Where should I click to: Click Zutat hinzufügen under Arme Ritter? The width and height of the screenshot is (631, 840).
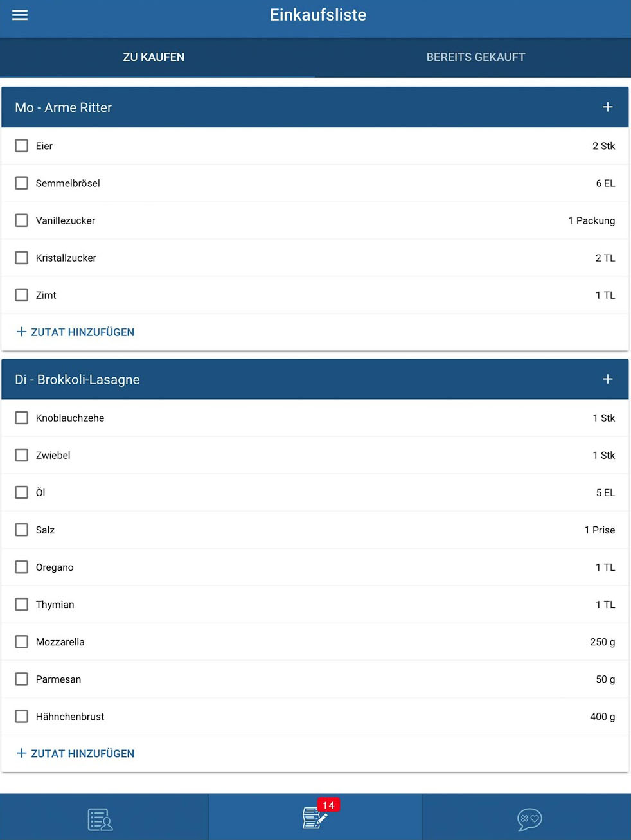82,332
